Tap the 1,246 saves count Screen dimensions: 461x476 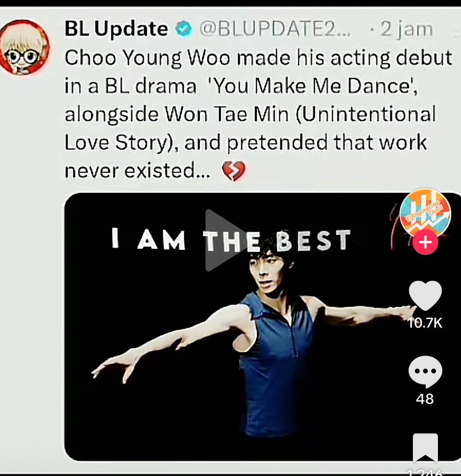pyautogui.click(x=425, y=472)
